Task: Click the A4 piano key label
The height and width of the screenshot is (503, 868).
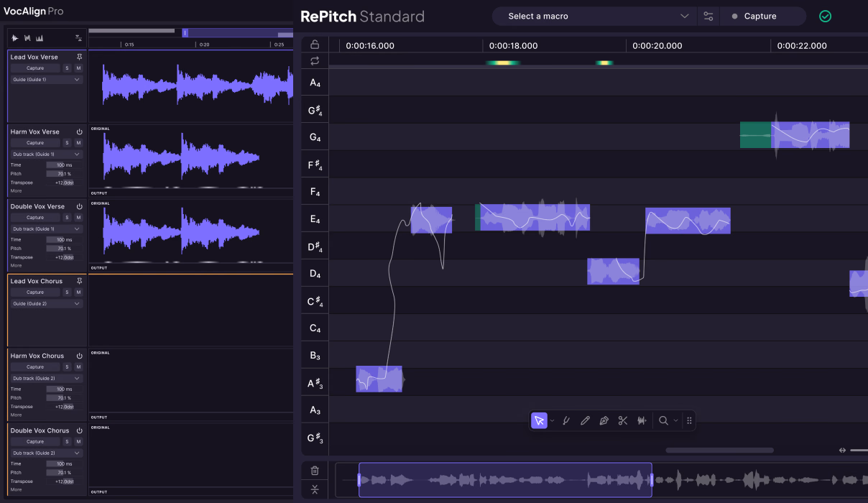Action: pos(315,83)
